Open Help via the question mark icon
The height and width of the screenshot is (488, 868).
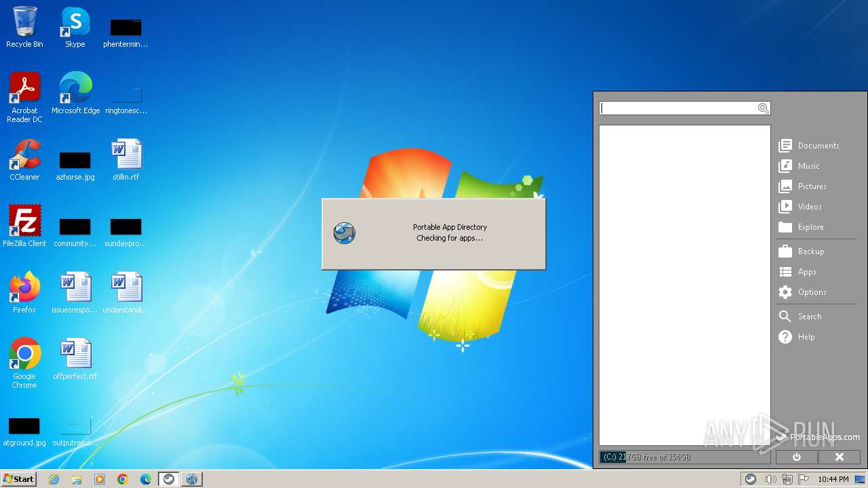pos(785,337)
